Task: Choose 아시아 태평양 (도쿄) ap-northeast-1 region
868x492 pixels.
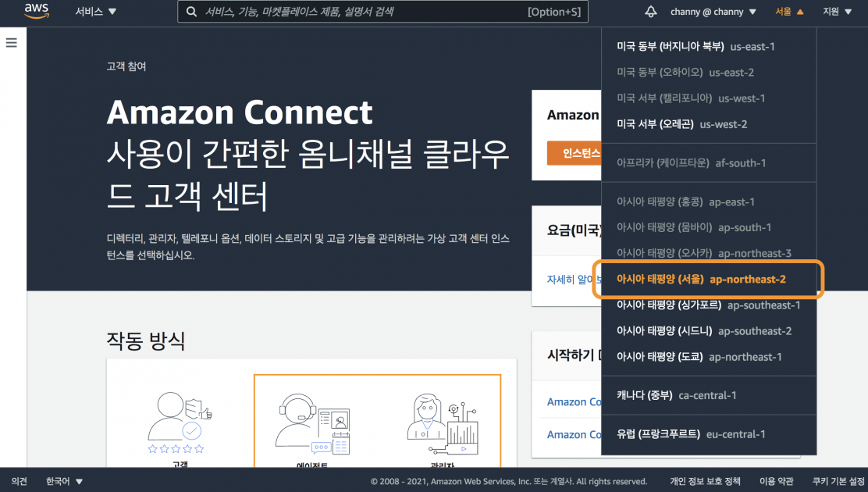Action: [x=699, y=357]
